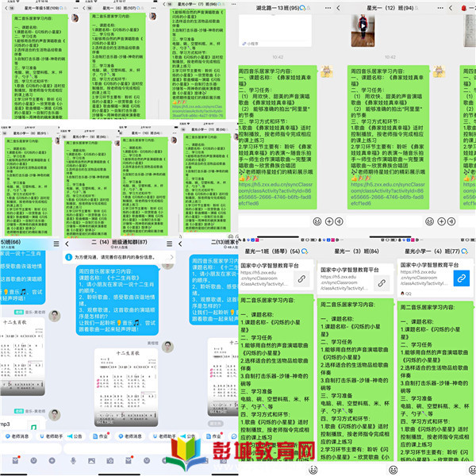Open link in 星光小学一(7)班(96) message
Viewport: 476px width, 476px height.
[x=198, y=111]
